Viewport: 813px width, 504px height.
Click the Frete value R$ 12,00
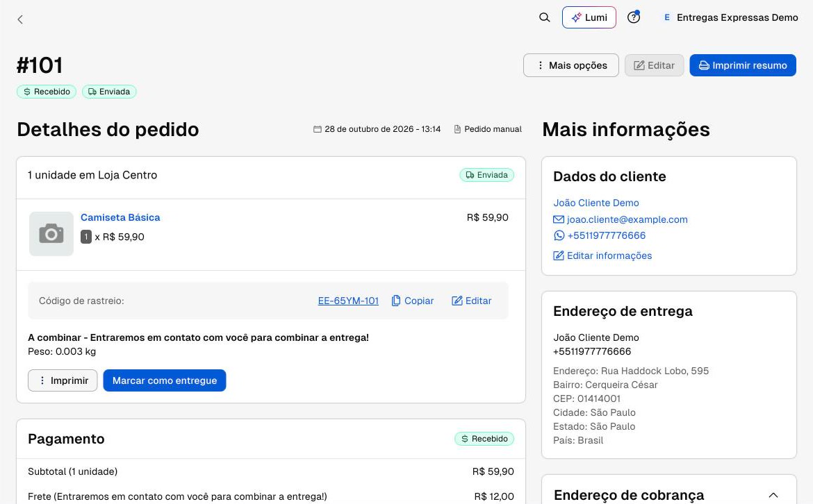[x=493, y=497]
